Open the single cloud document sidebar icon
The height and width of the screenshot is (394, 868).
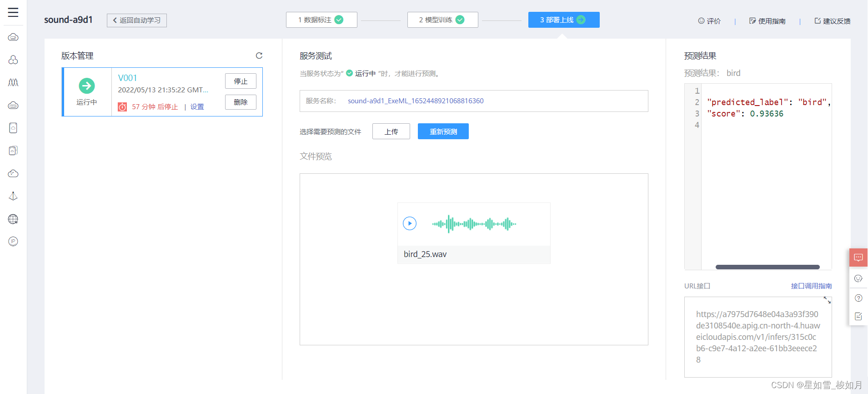tap(13, 128)
